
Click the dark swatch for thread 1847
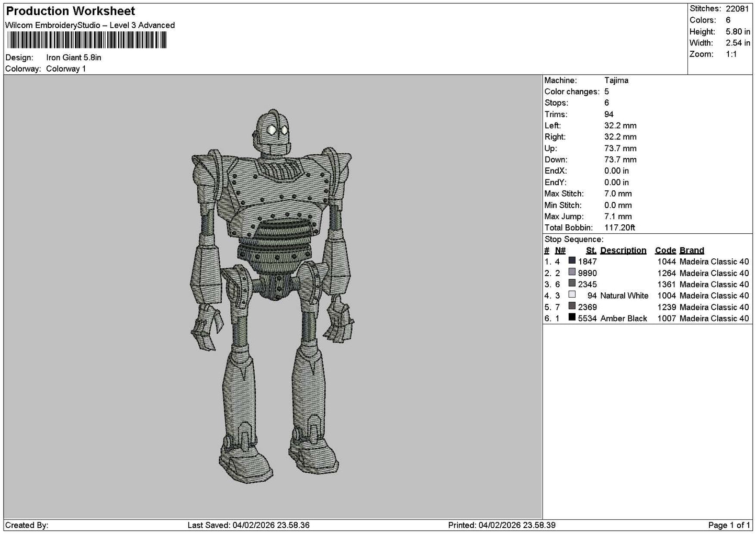[572, 261]
